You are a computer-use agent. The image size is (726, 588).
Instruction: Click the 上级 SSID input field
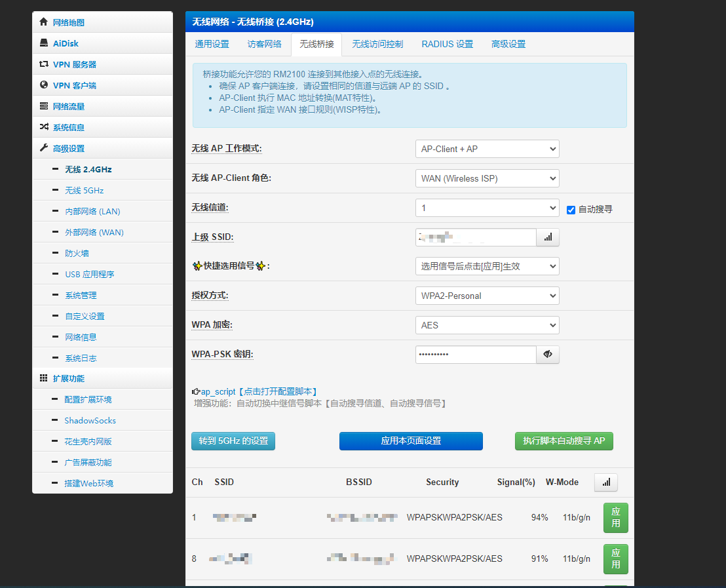pos(476,237)
